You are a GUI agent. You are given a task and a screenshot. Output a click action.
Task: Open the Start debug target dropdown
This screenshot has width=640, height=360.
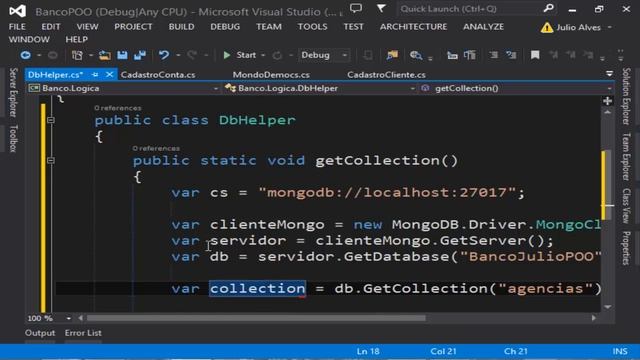click(263, 55)
